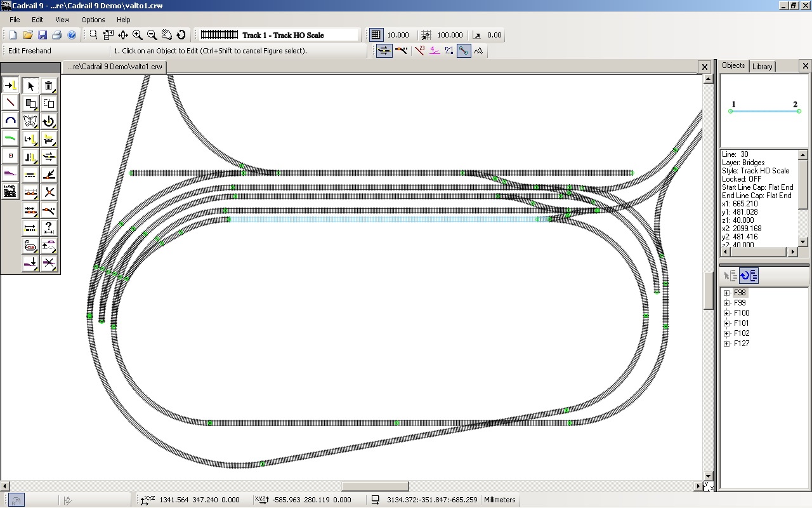The image size is (812, 508).
Task: Click the trash can delete tool
Action: point(49,86)
